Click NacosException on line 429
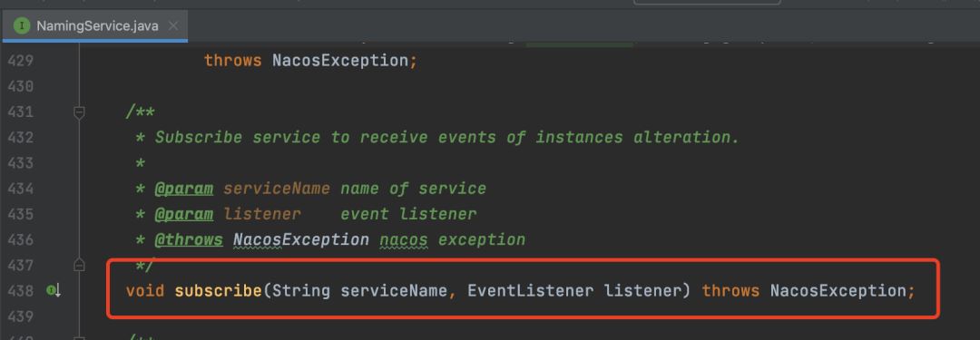The width and height of the screenshot is (980, 340). [x=339, y=62]
